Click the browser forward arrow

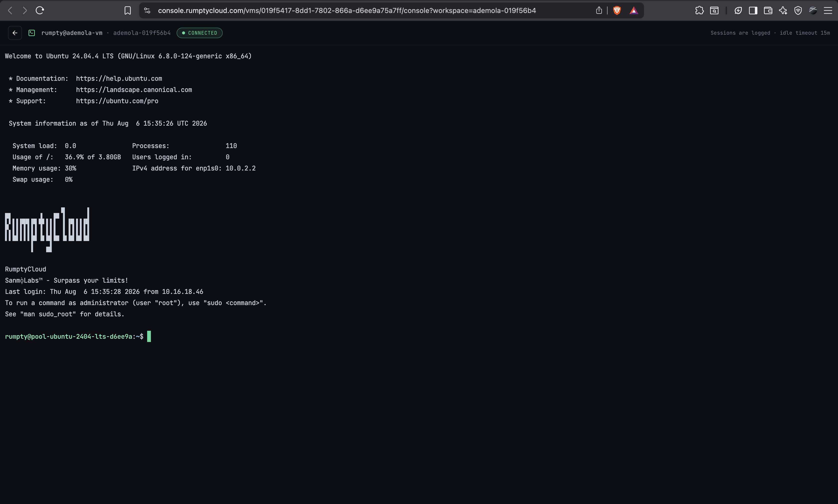point(25,10)
